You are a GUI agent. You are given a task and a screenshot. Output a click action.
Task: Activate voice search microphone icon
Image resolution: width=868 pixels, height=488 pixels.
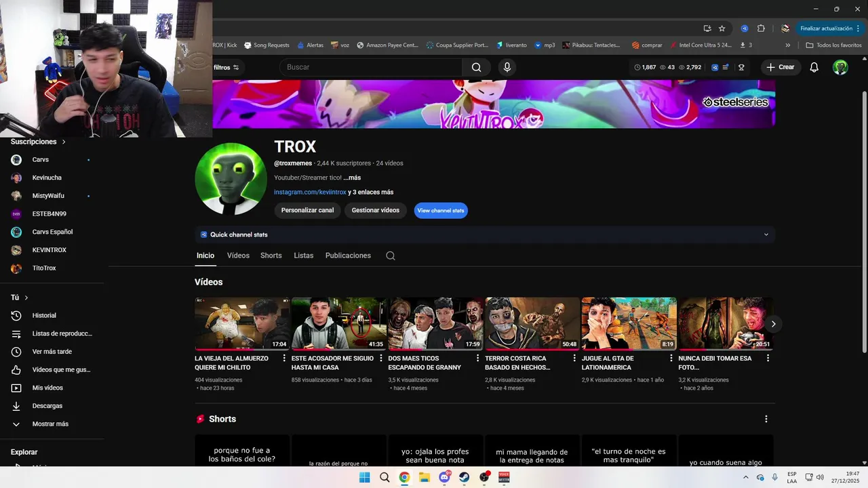pos(507,67)
